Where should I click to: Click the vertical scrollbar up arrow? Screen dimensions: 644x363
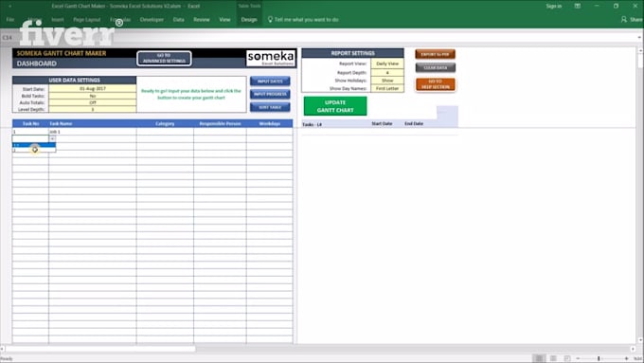coord(640,50)
